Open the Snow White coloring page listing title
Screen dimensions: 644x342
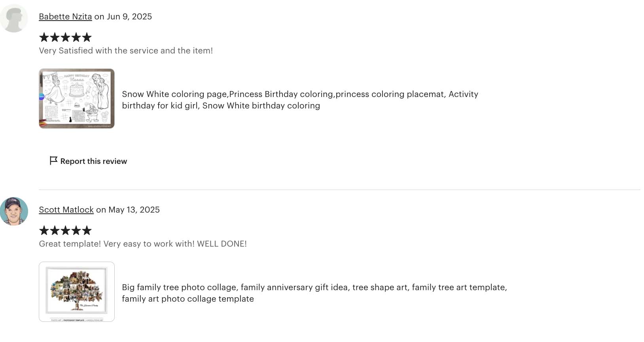tap(300, 100)
